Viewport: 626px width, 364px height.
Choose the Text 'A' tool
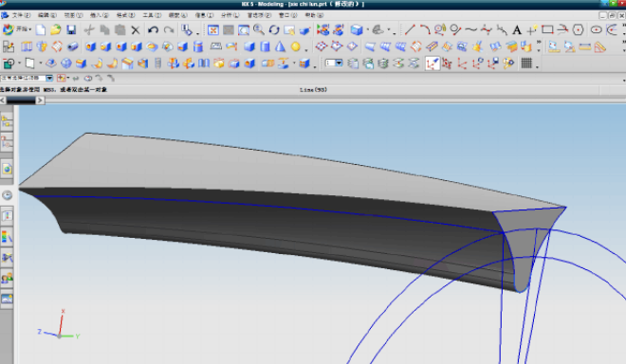tap(517, 30)
